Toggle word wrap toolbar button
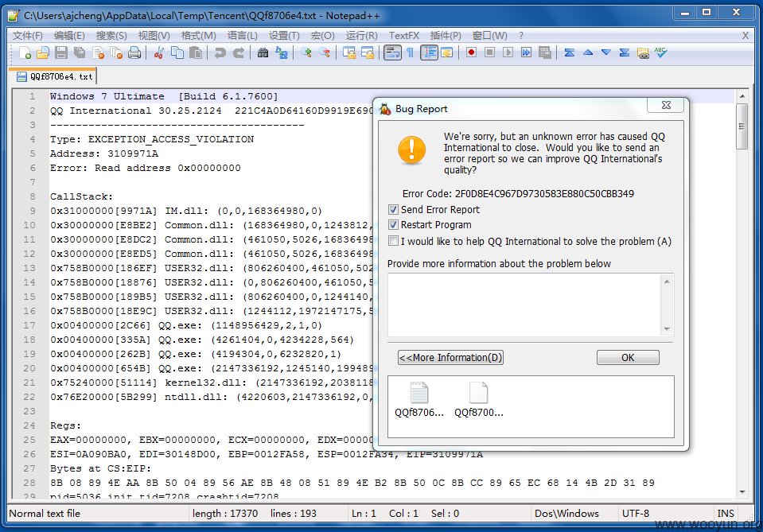Image resolution: width=763 pixels, height=532 pixels. pyautogui.click(x=392, y=52)
